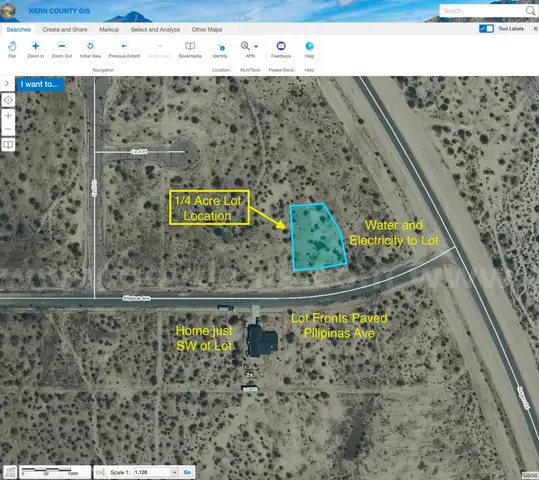Zoom out with map minus button

click(x=8, y=129)
